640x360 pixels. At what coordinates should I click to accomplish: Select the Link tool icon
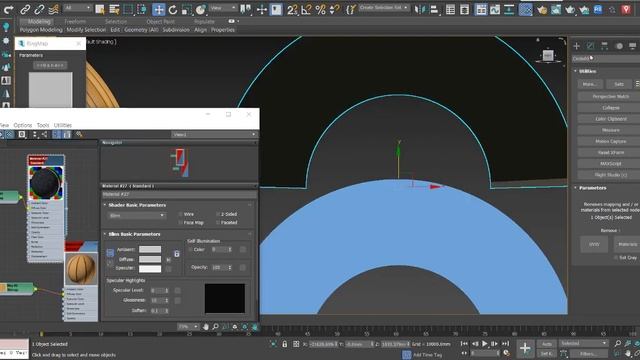[x=25, y=9]
